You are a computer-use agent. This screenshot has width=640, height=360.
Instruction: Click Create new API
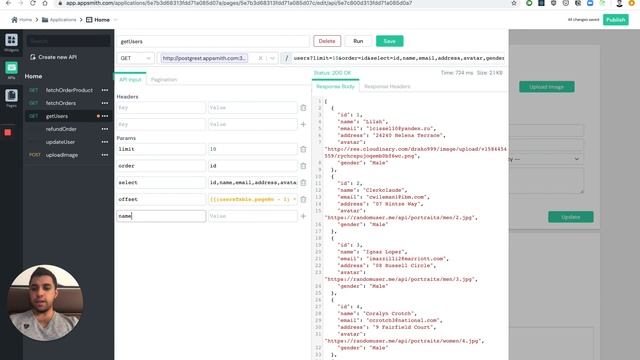[x=53, y=57]
